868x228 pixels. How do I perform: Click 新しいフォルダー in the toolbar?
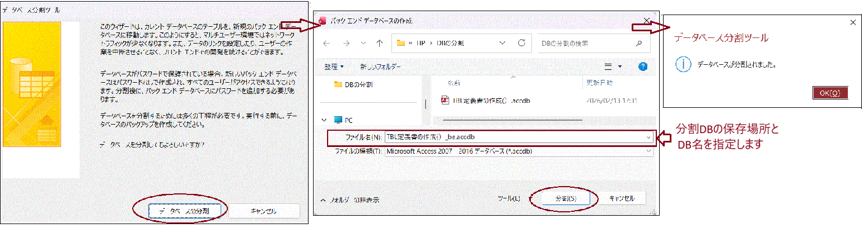tap(380, 66)
